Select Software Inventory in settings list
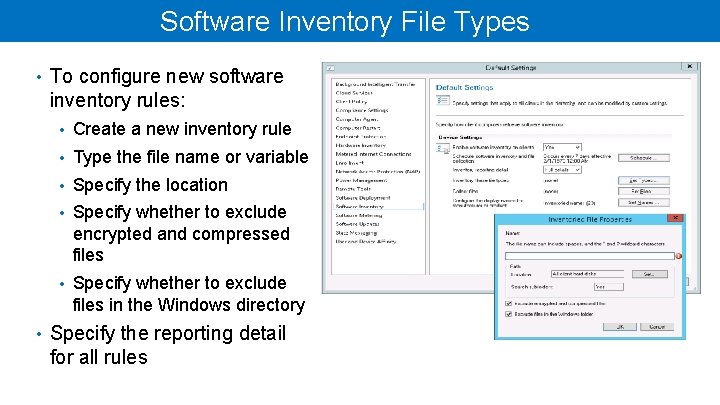This screenshot has height=405, width=720. pyautogui.click(x=360, y=207)
